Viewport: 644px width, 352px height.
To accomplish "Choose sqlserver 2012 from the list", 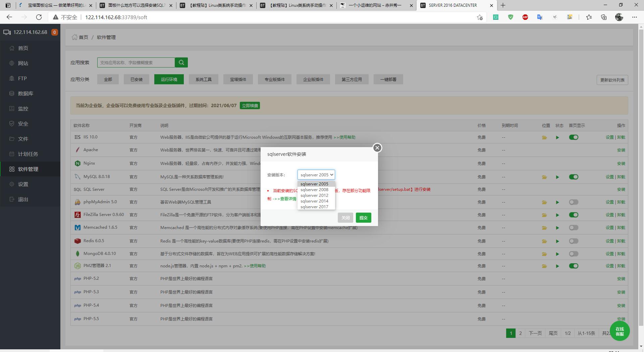I will click(x=316, y=195).
